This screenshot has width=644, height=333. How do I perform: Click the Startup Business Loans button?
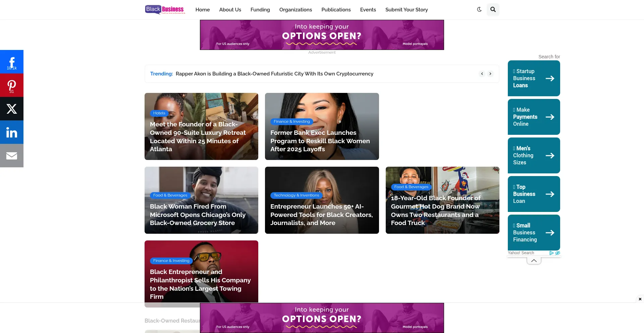534,78
